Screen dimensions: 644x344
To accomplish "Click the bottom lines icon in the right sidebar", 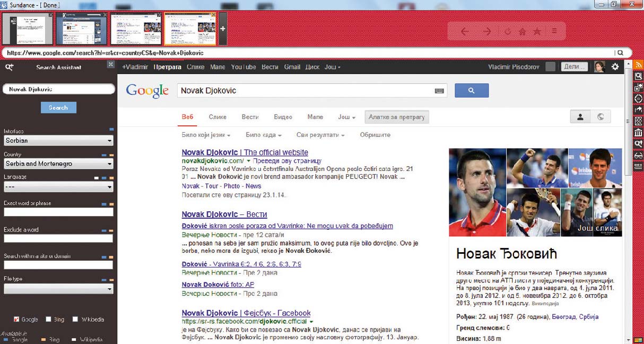I will pyautogui.click(x=639, y=166).
